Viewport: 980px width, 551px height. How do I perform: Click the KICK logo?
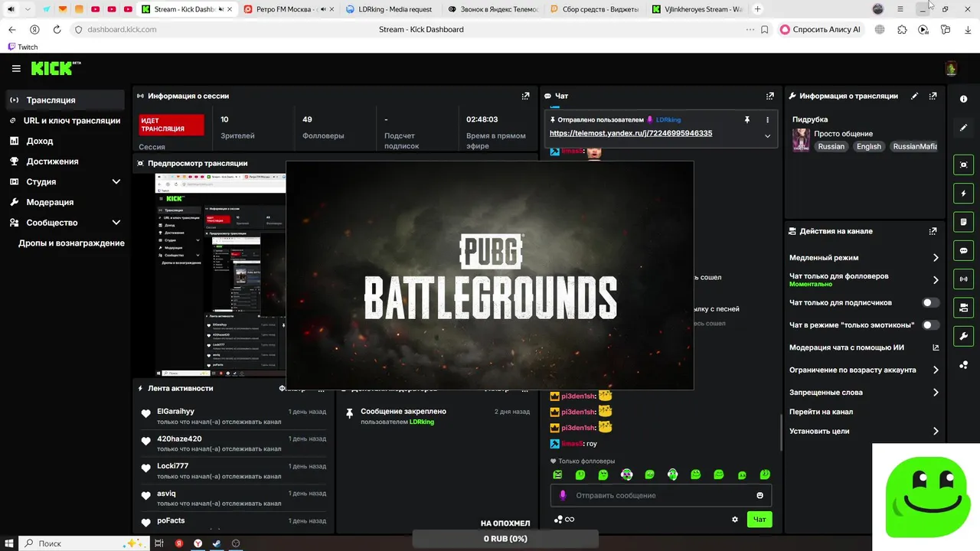[56, 69]
